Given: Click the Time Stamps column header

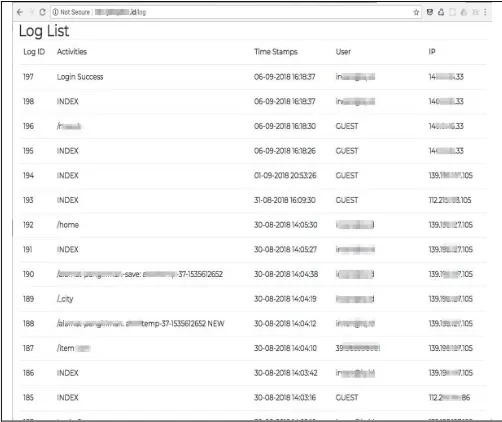Looking at the screenshot, I should [276, 52].
